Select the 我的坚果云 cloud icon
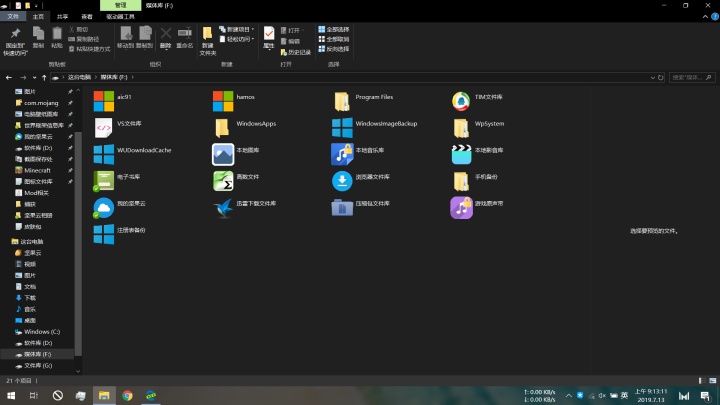This screenshot has height=405, width=720. click(103, 208)
